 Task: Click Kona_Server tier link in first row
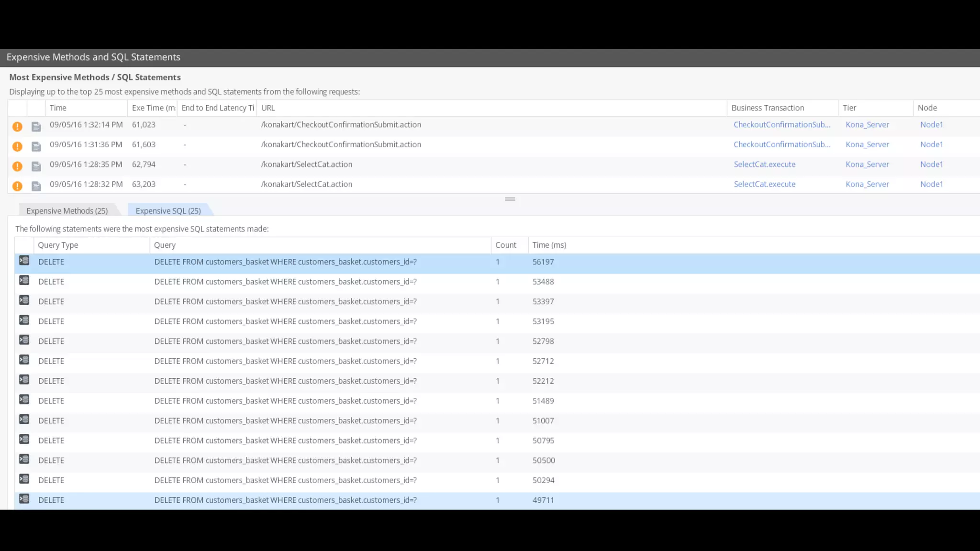(x=867, y=124)
